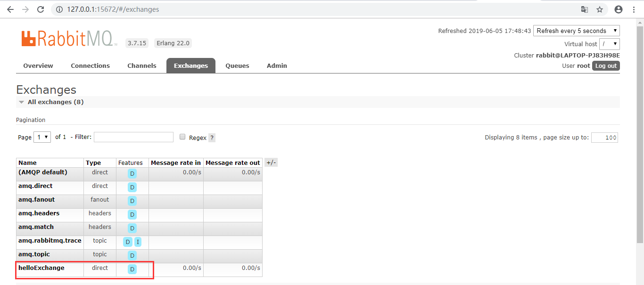This screenshot has width=644, height=285.
Task: Switch to the Connections tab
Action: point(91,65)
